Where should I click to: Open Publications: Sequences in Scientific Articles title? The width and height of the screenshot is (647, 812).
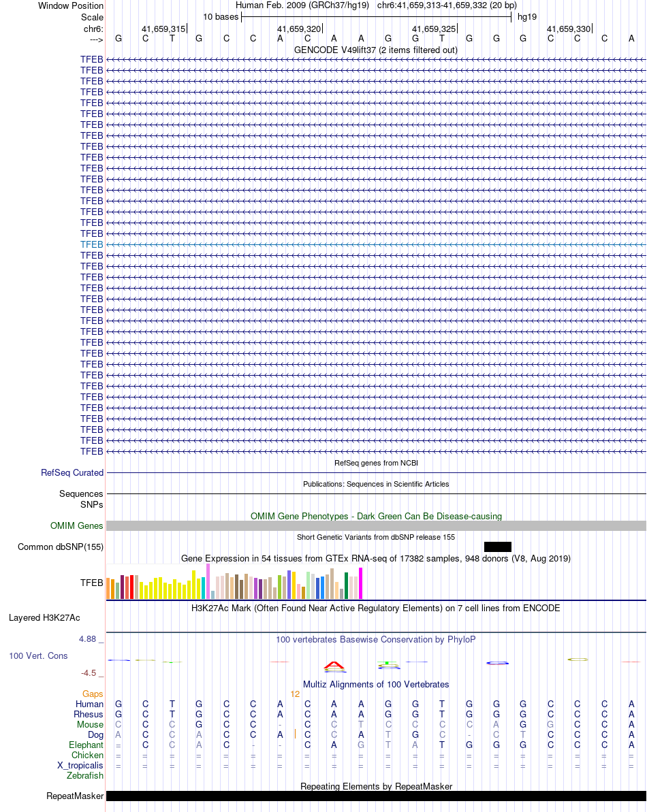pyautogui.click(x=376, y=484)
